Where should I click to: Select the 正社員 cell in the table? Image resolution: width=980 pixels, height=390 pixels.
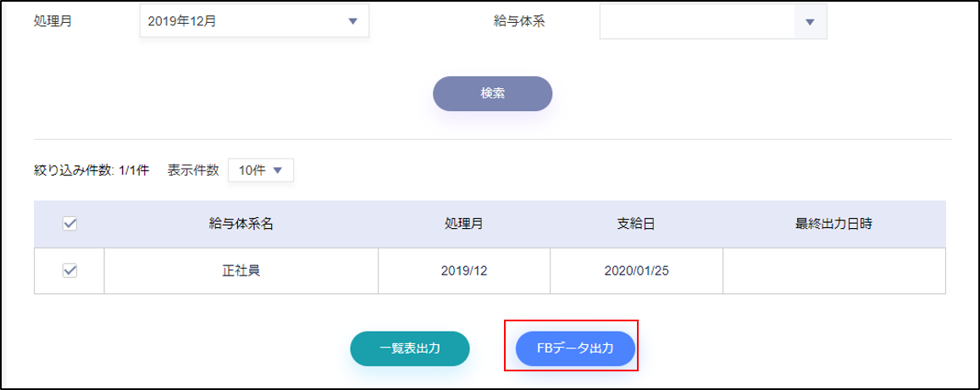coord(241,271)
